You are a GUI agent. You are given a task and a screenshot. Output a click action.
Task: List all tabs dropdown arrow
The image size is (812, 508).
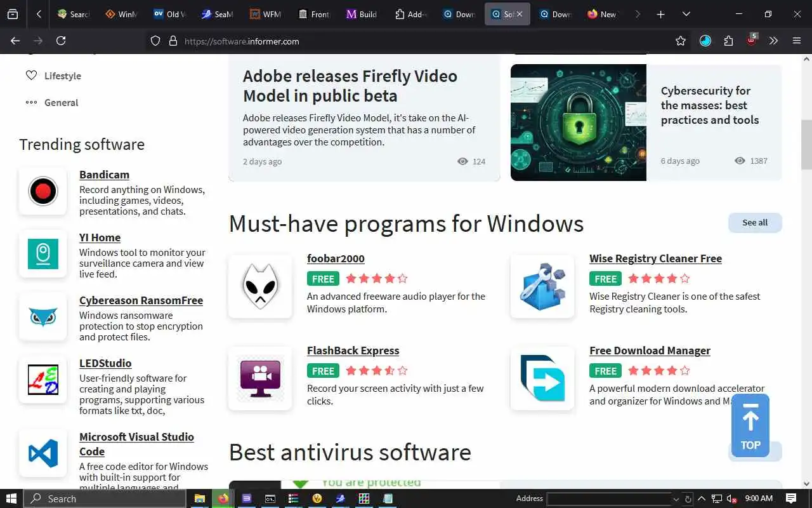[x=686, y=14]
